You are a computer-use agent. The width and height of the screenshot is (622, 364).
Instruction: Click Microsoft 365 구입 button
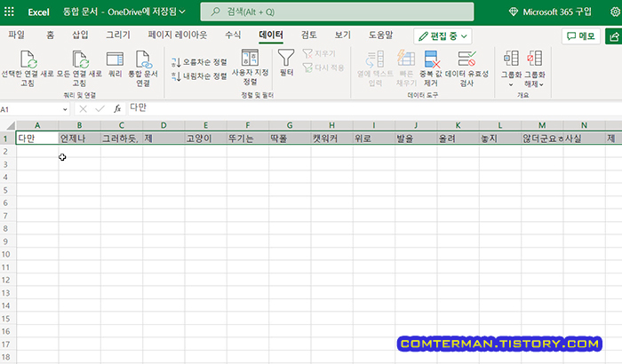tap(551, 12)
